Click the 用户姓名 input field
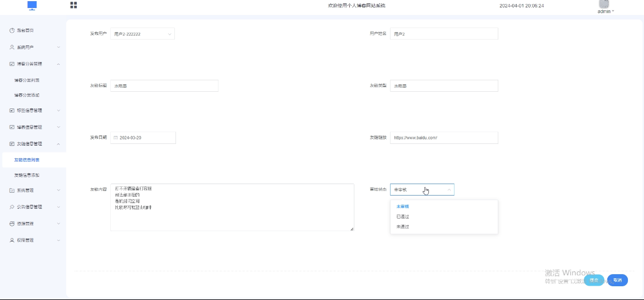This screenshot has height=300, width=644. [x=444, y=34]
